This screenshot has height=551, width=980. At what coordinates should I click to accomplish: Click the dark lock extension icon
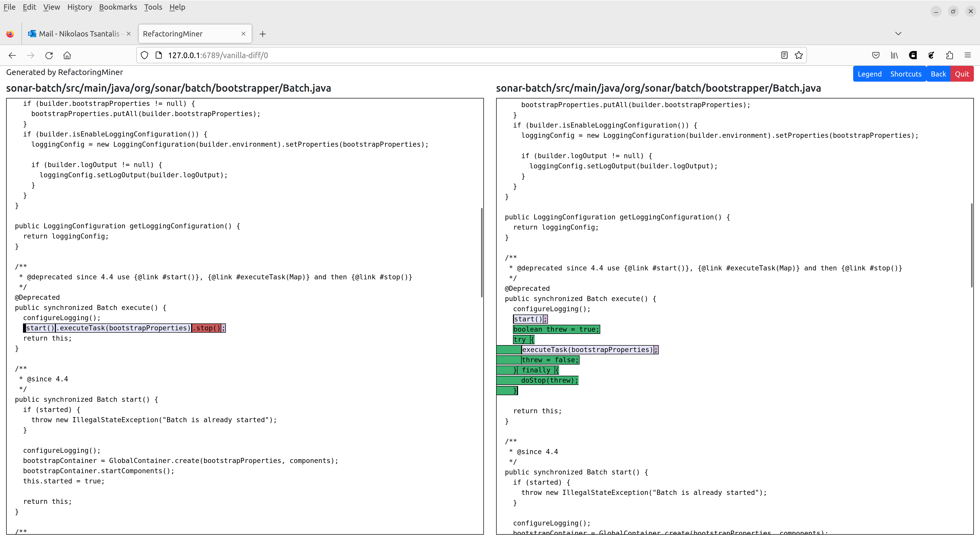913,55
